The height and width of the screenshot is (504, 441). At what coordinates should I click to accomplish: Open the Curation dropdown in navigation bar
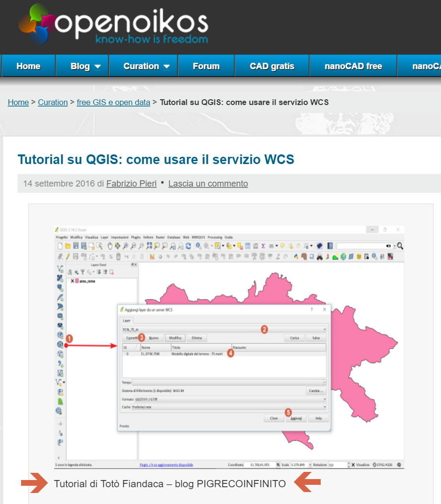(147, 66)
